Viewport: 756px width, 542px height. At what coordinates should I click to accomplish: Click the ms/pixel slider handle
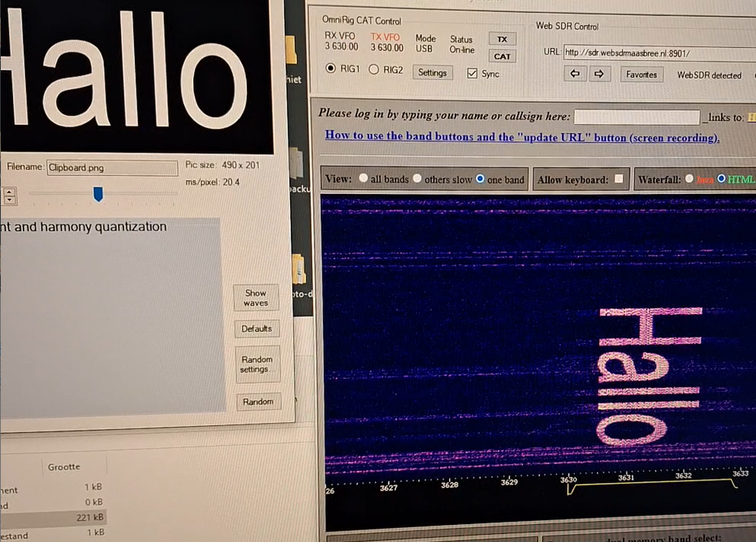98,194
